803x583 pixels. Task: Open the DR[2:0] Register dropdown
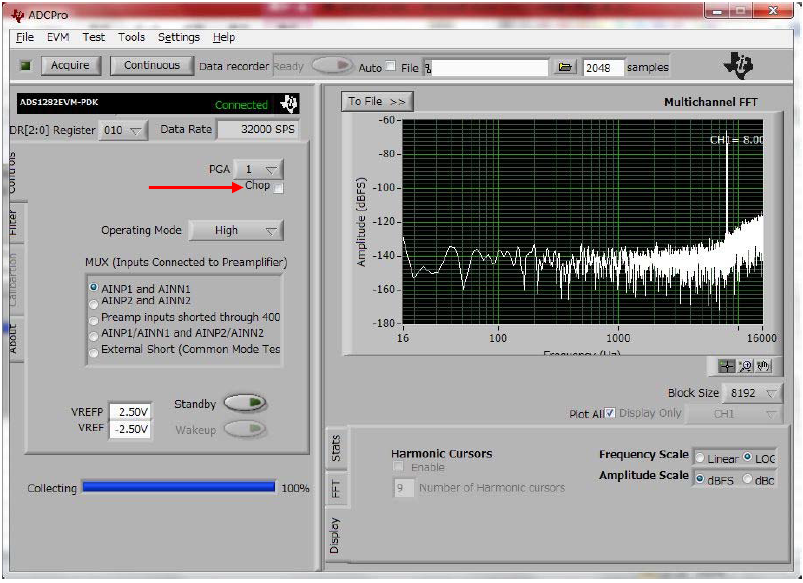pyautogui.click(x=122, y=130)
